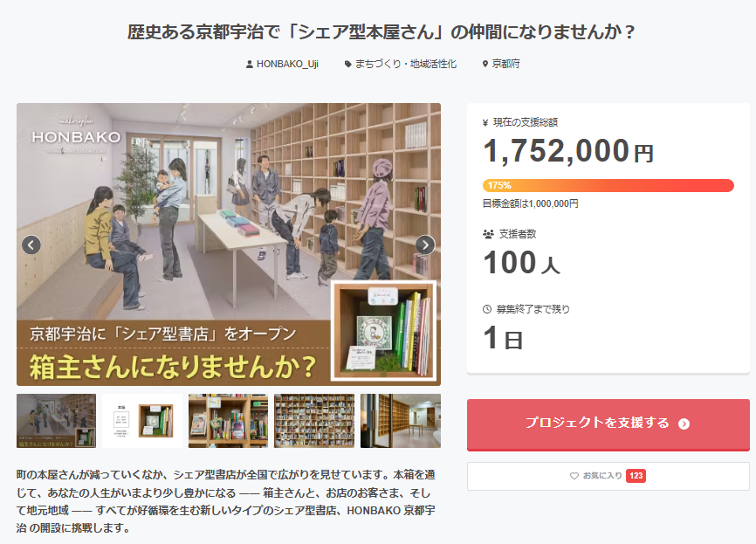This screenshot has width=756, height=544.
Task: Click the 175% funding progress bar
Action: click(x=608, y=185)
